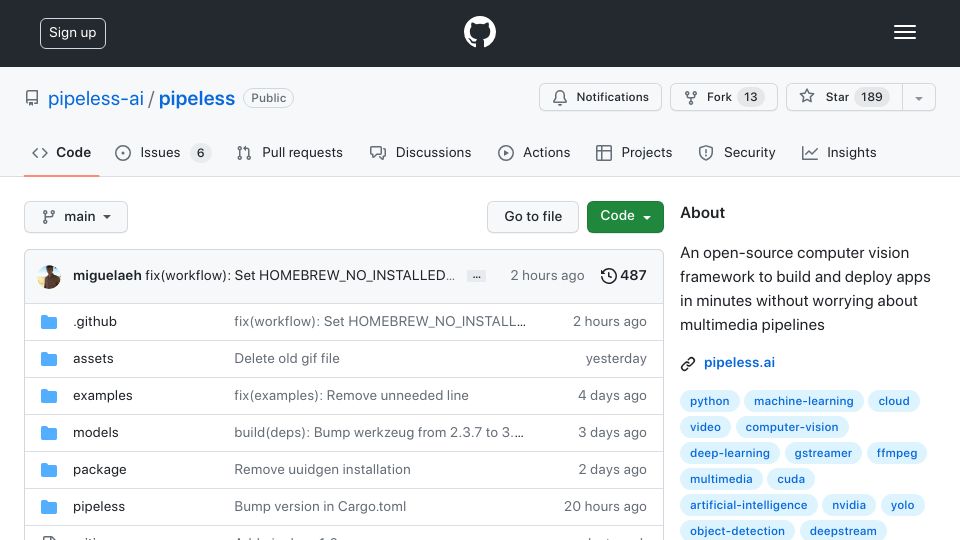Click the Go to file button
The image size is (960, 540).
(x=533, y=217)
